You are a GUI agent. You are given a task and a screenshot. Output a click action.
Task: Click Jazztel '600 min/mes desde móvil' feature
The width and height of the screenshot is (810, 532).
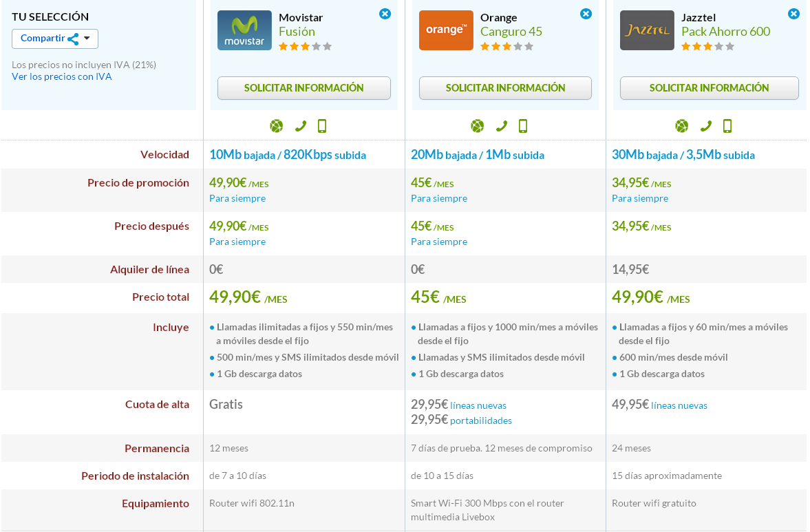coord(673,357)
